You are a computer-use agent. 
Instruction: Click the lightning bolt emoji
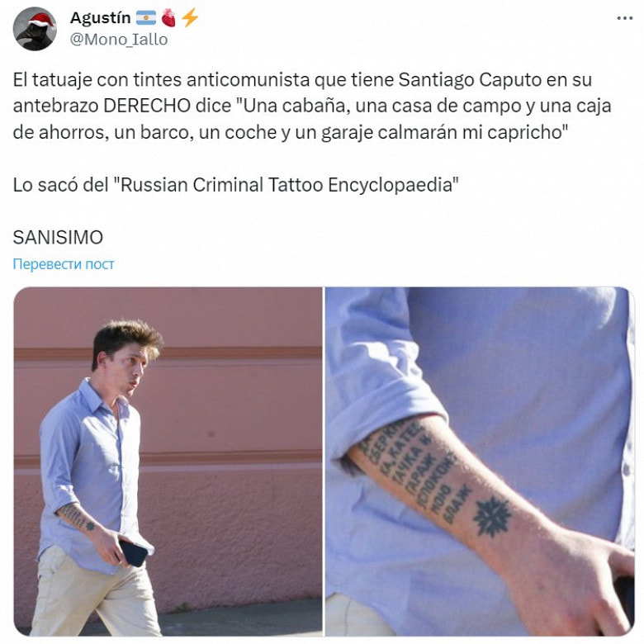[190, 17]
